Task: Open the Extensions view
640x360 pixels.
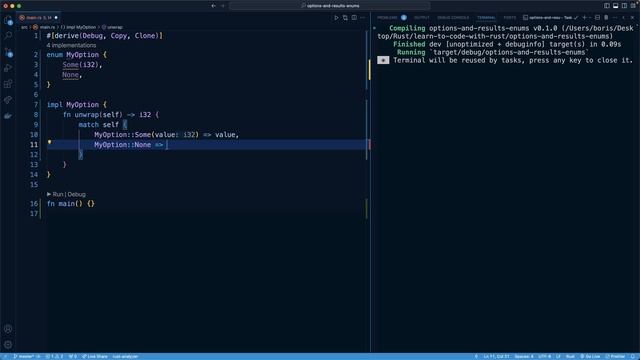Action: coord(8,84)
